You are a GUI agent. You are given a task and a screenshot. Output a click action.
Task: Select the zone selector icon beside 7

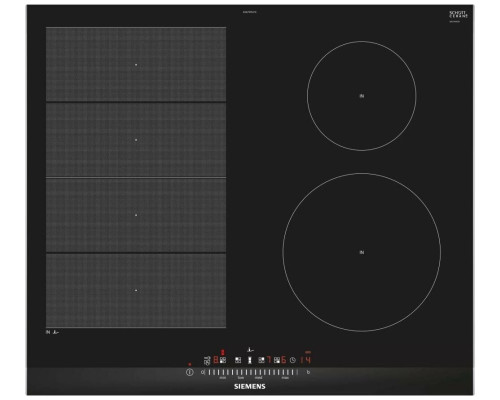coord(262,360)
